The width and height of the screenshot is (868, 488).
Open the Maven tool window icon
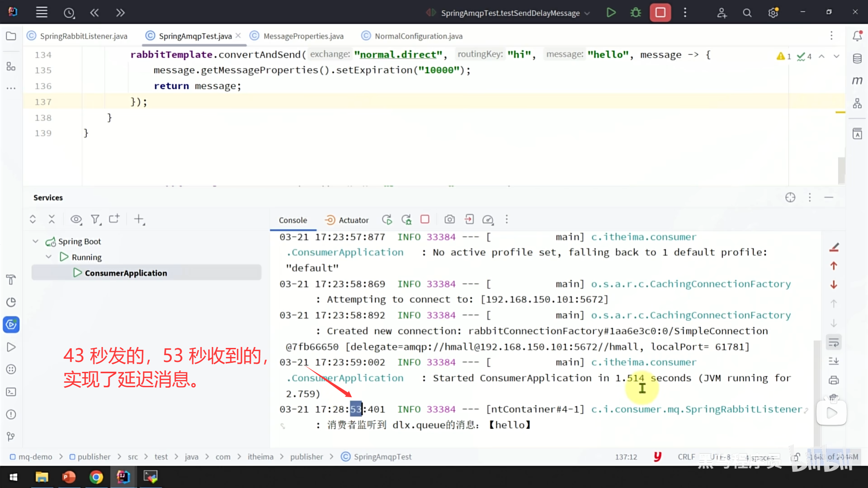(x=857, y=81)
